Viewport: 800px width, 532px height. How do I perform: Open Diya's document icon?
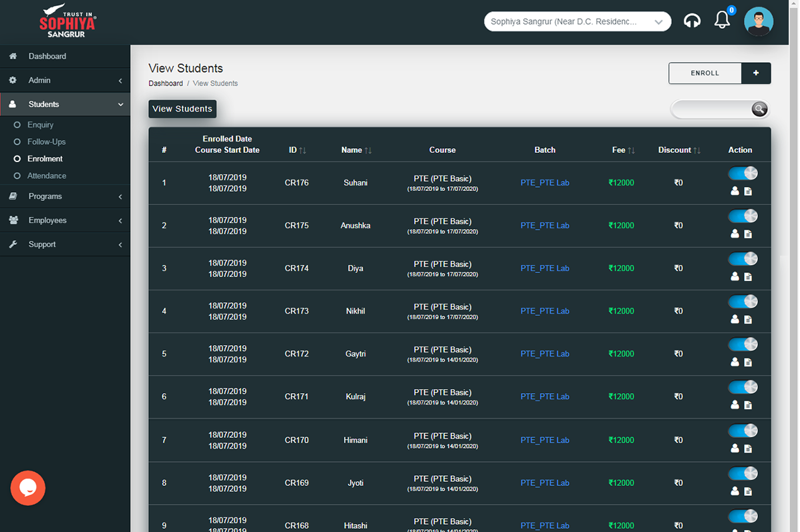click(748, 277)
